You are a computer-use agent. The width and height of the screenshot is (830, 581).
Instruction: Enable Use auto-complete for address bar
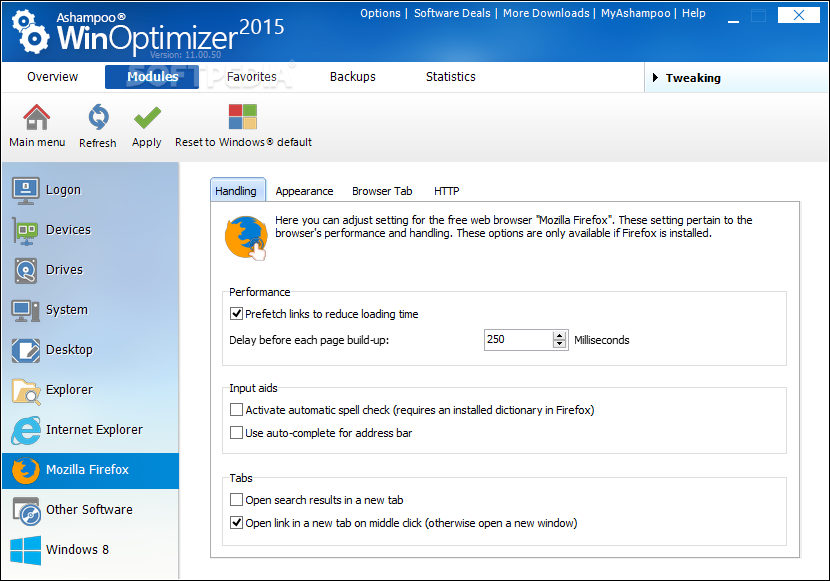[x=236, y=433]
